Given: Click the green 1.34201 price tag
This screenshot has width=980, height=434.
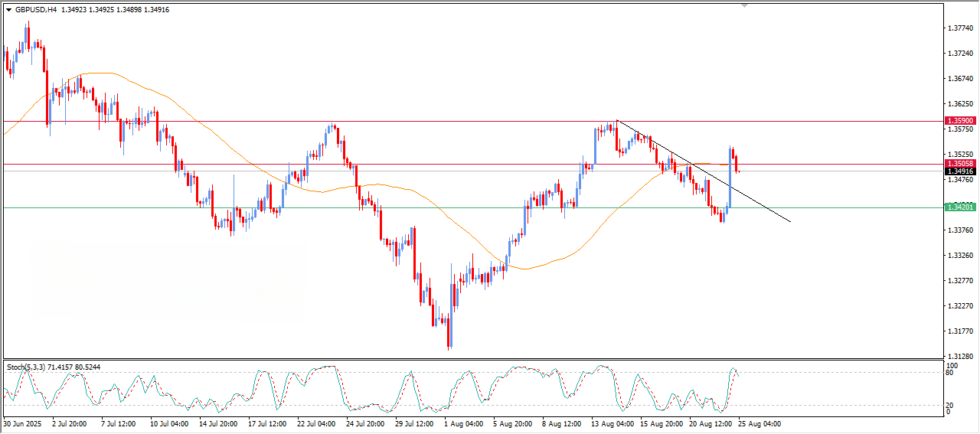Looking at the screenshot, I should click(x=959, y=207).
